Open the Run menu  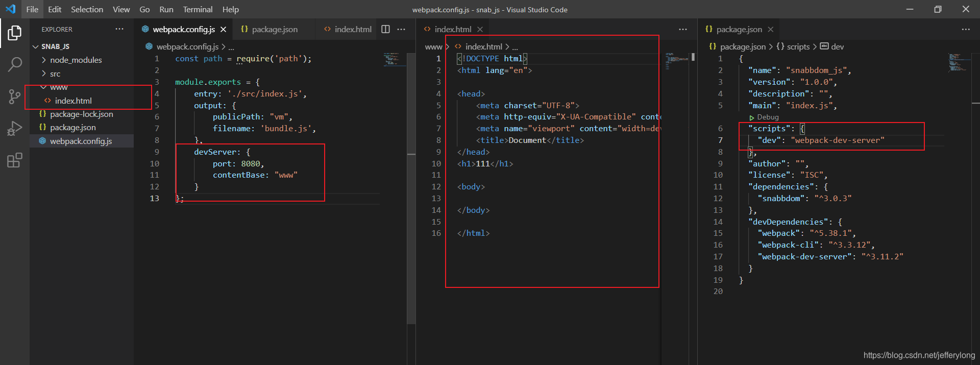[x=166, y=9]
